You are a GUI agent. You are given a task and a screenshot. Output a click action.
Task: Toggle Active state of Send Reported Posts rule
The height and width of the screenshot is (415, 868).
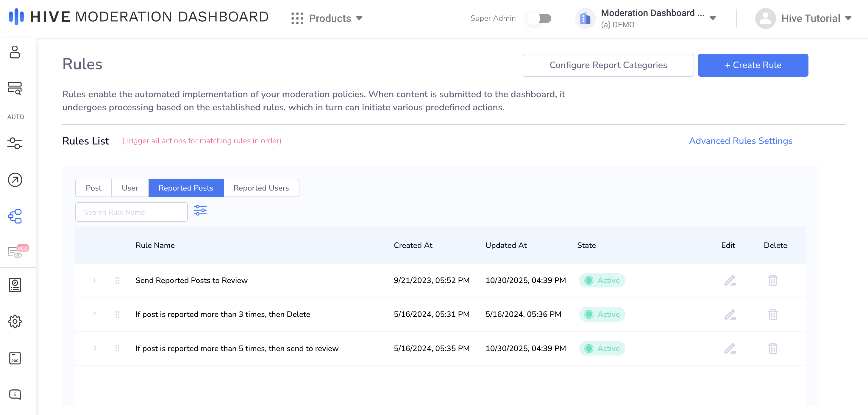602,280
